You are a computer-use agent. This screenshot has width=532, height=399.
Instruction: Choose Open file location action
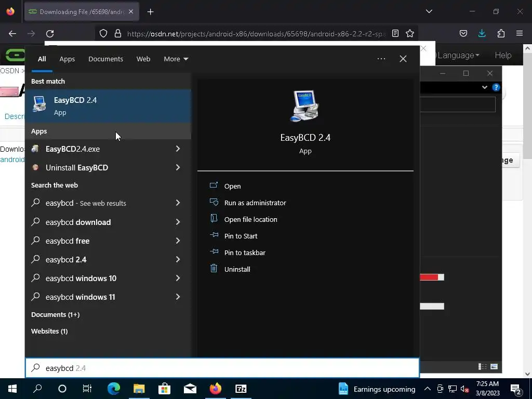(x=250, y=220)
